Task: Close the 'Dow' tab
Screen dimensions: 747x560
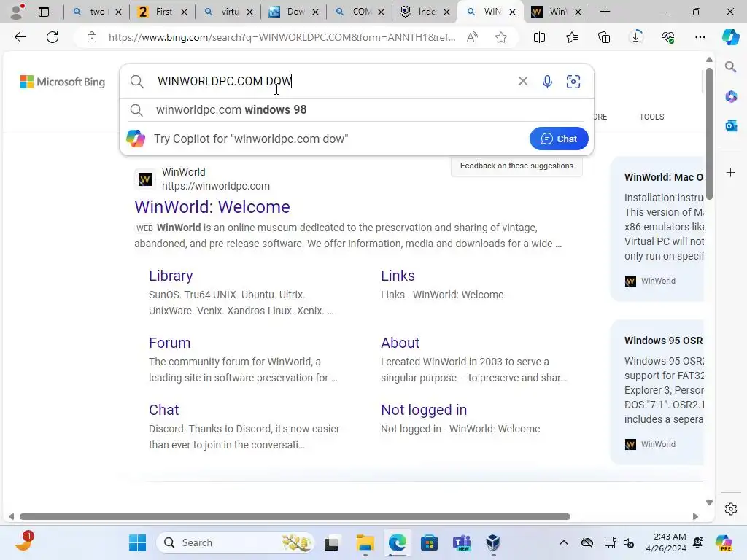Action: [315, 12]
